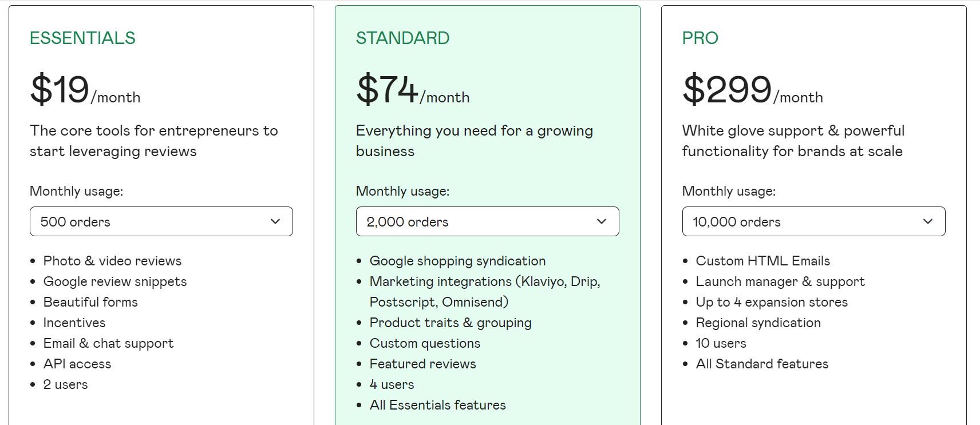Image resolution: width=980 pixels, height=425 pixels.
Task: Click the Marketing integrations bullet point
Action: (x=485, y=281)
